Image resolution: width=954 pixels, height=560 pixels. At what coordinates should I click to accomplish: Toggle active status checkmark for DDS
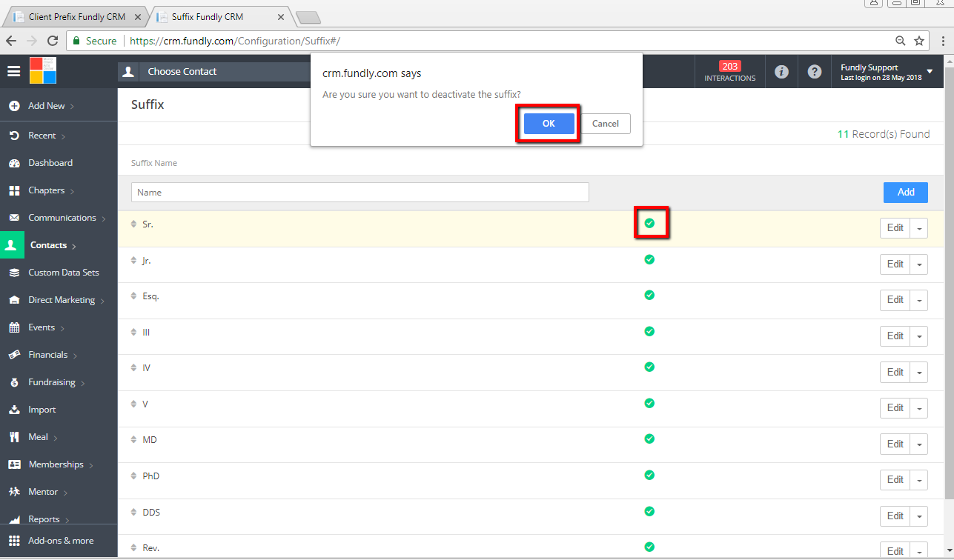[649, 511]
